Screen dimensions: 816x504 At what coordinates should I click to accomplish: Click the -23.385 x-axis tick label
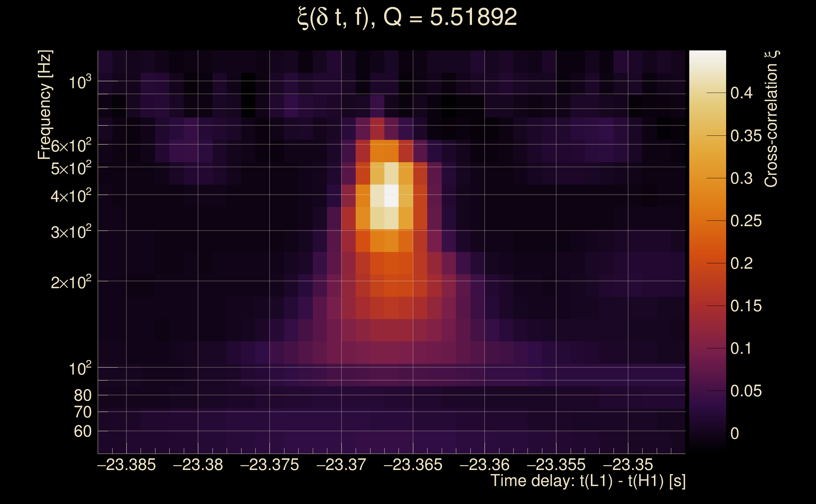[x=126, y=465]
